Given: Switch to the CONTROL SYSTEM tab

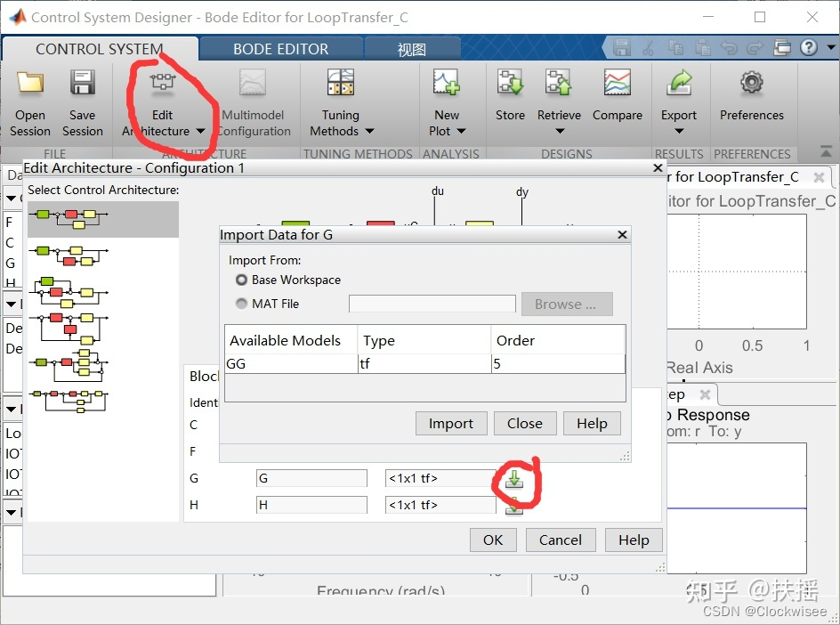Looking at the screenshot, I should 99,49.
